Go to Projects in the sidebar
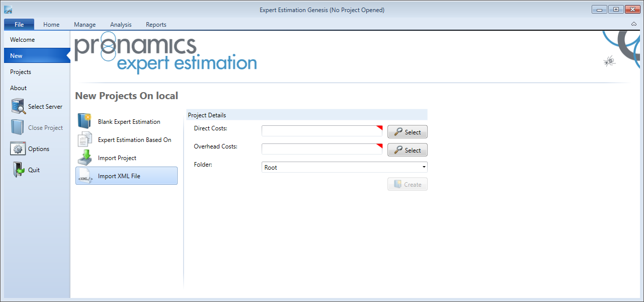This screenshot has width=644, height=302. point(21,72)
